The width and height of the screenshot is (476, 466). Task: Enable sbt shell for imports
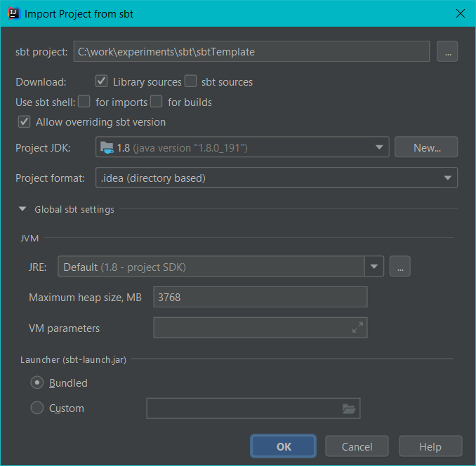[x=84, y=102]
